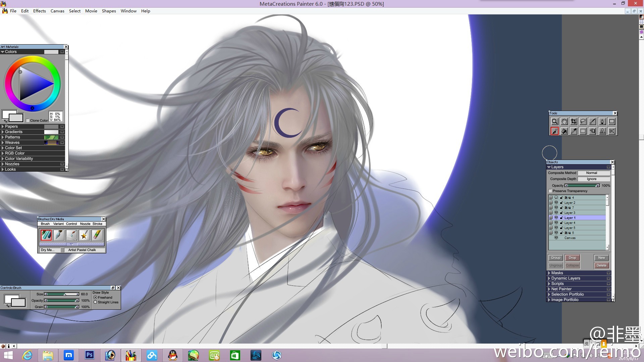Hide Layer 5 with its eye icon

pyautogui.click(x=556, y=228)
